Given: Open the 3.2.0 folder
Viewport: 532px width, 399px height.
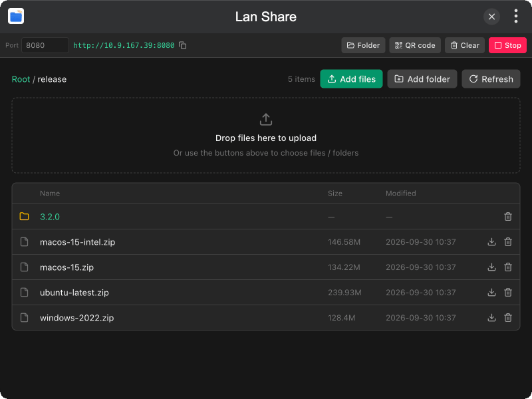Looking at the screenshot, I should click(x=50, y=217).
